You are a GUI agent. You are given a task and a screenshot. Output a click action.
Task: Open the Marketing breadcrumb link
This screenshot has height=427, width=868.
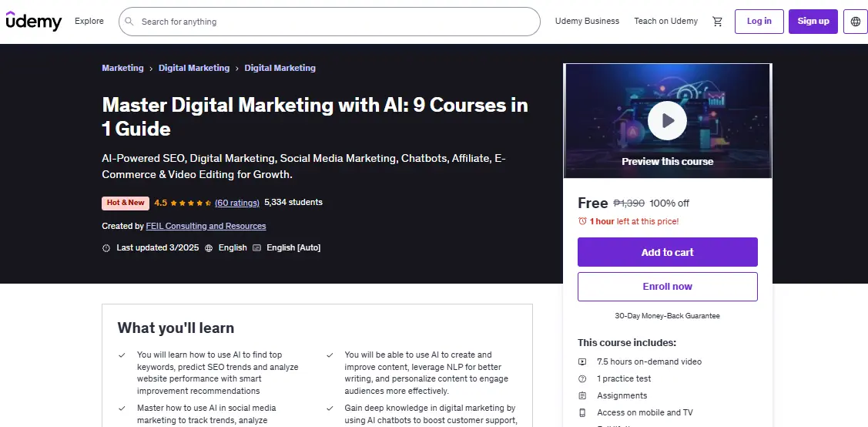pos(123,68)
